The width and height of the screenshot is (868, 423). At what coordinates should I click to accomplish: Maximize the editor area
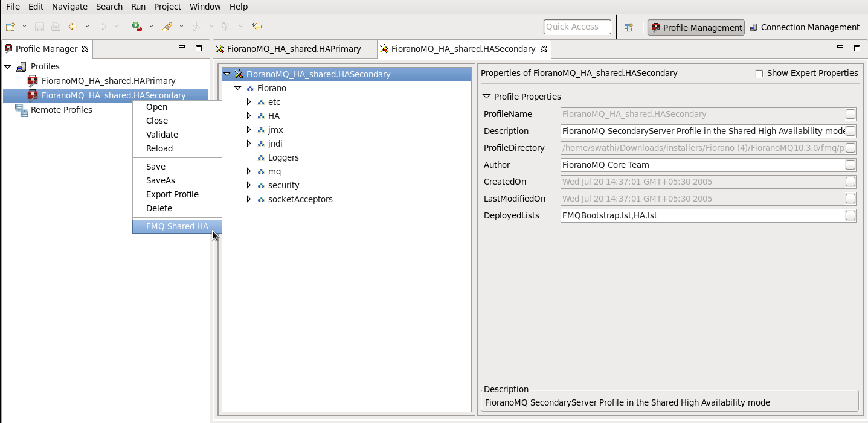click(857, 48)
